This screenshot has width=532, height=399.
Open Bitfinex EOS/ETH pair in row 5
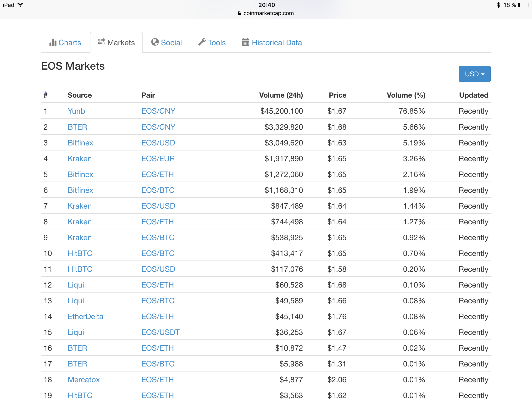pyautogui.click(x=158, y=174)
